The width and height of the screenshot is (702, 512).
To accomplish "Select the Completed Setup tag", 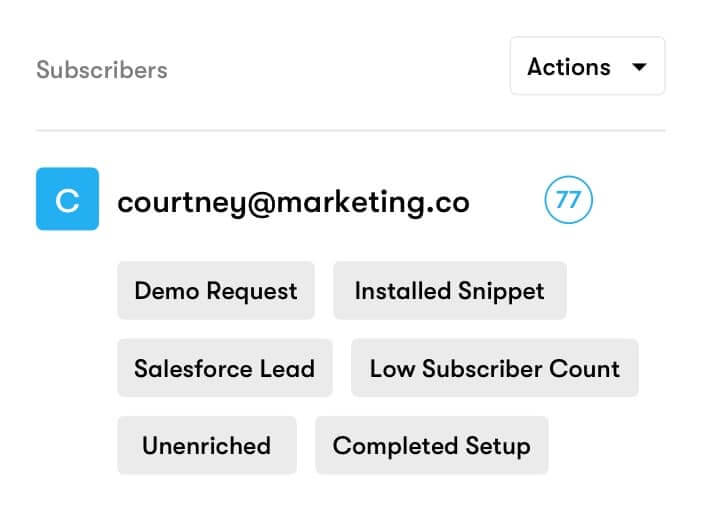I will (431, 445).
